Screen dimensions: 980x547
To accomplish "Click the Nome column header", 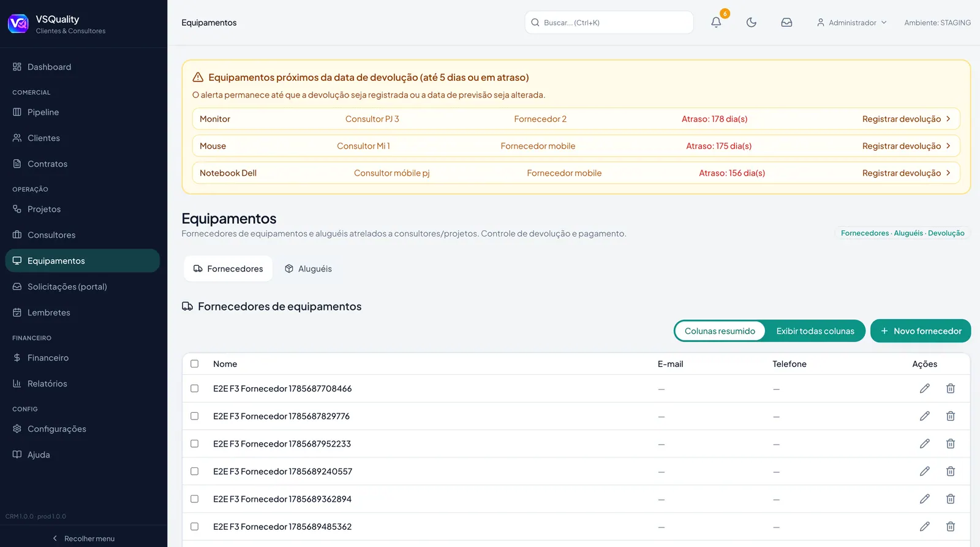I will point(225,364).
